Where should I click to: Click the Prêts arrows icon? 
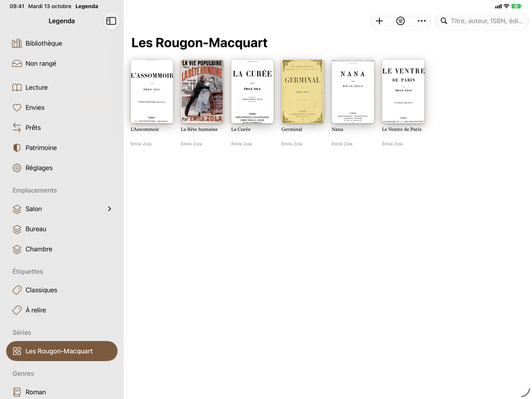[17, 128]
